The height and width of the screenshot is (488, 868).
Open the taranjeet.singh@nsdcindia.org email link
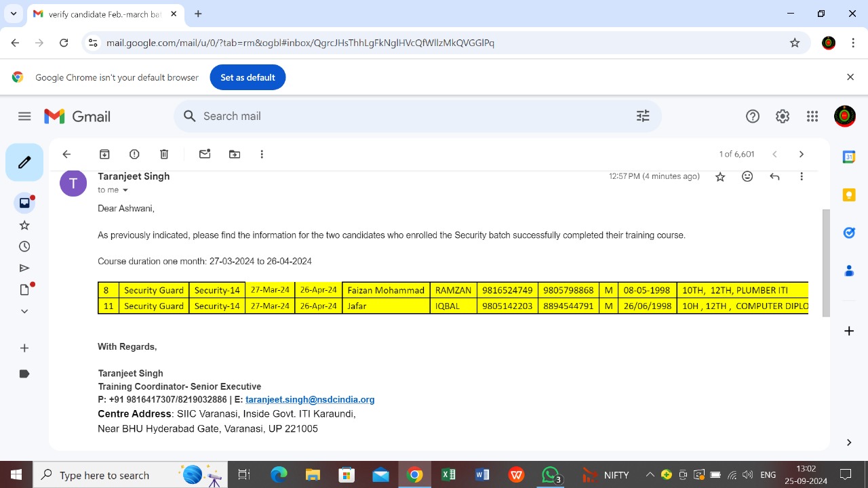tap(310, 400)
